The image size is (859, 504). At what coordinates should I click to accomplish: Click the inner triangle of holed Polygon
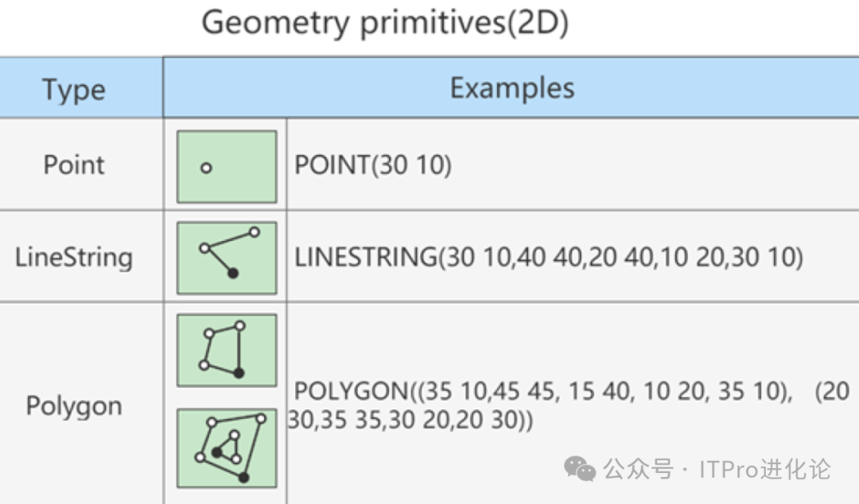pos(227,447)
